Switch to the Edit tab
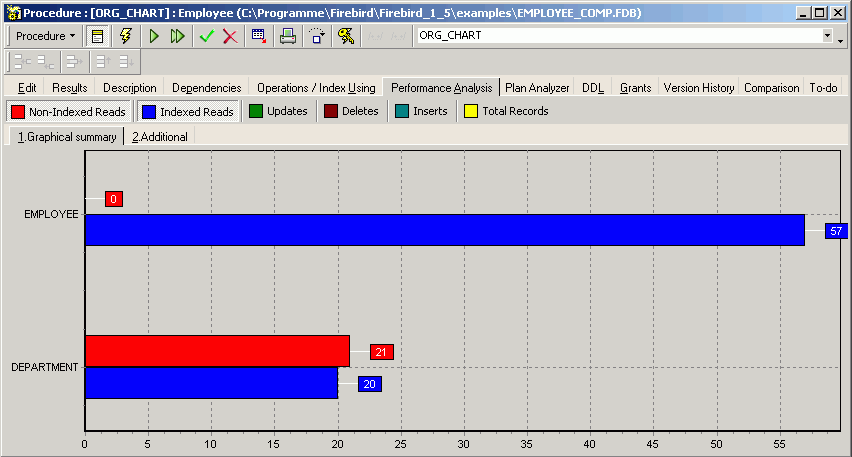 coord(27,88)
